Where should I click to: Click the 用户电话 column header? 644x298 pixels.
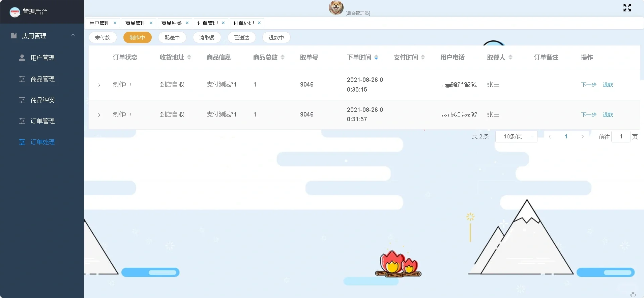[x=452, y=58]
